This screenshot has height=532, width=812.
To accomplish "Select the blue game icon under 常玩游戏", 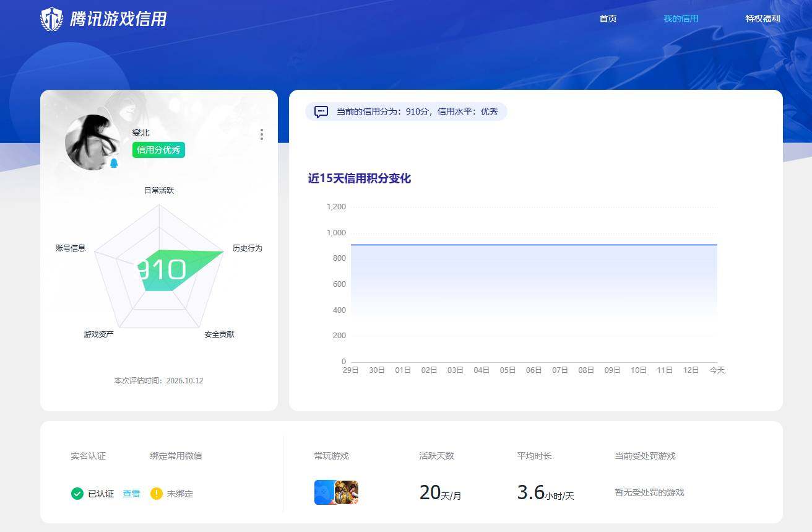I will [x=324, y=492].
